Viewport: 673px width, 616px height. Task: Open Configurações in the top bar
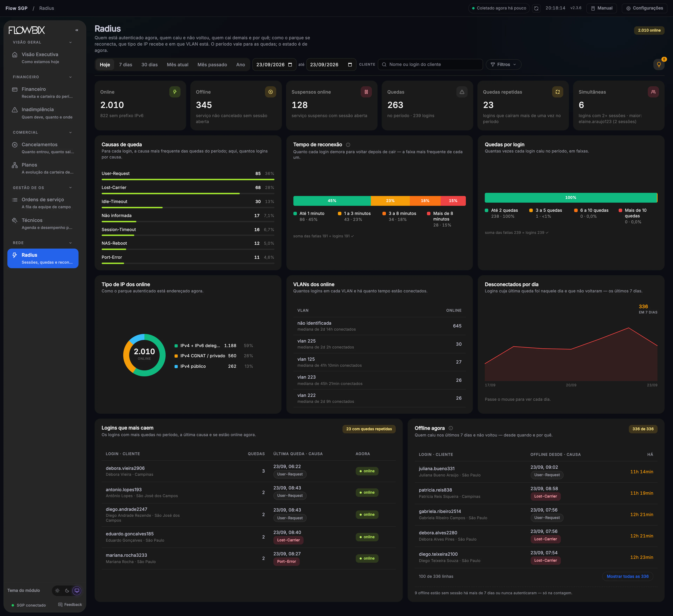click(645, 8)
